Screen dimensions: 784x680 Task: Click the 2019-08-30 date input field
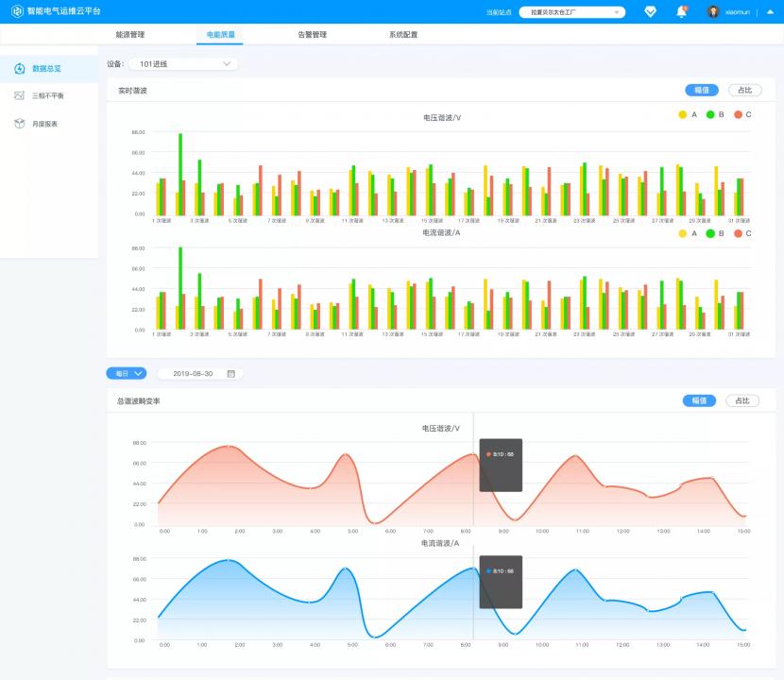pos(193,374)
